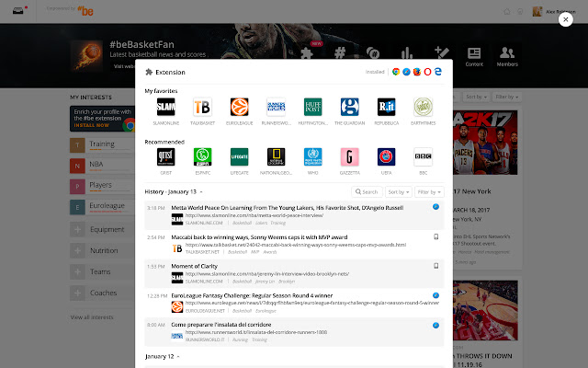Image resolution: width=588 pixels, height=368 pixels.
Task: Select the WHO recommended icon
Action: (312, 157)
